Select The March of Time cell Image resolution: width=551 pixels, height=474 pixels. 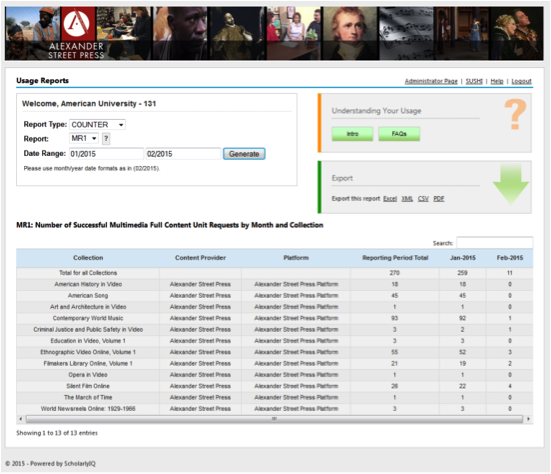[x=88, y=397]
